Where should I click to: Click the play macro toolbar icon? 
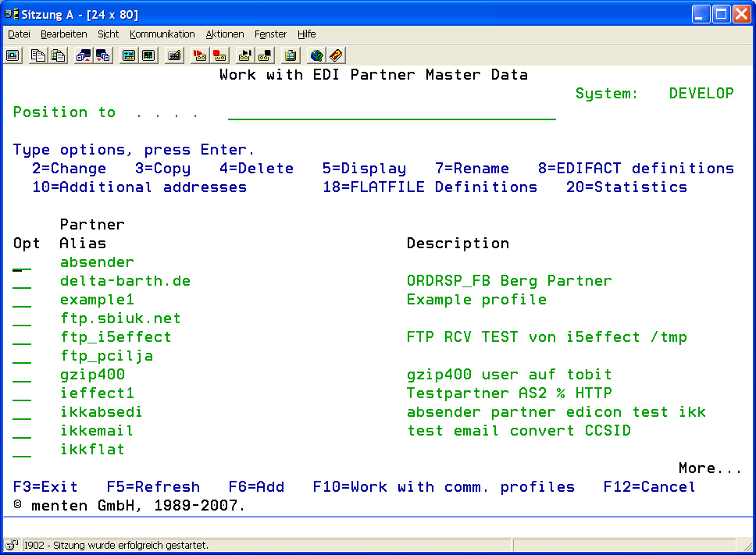point(244,55)
